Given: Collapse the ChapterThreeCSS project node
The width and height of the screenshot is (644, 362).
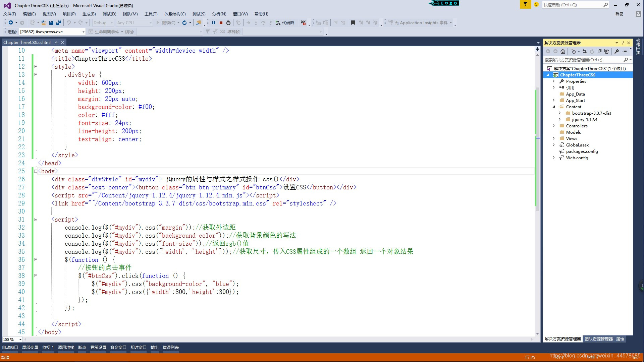Looking at the screenshot, I should pyautogui.click(x=548, y=75).
